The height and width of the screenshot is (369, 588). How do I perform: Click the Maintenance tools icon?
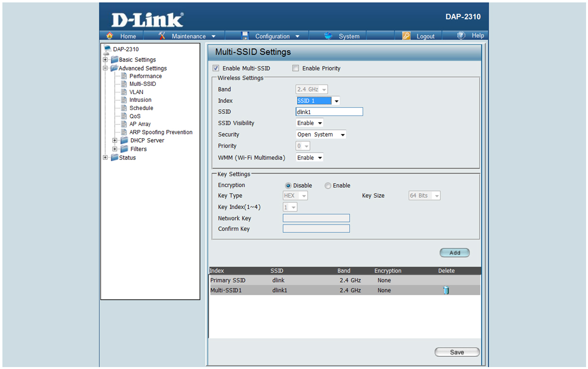coord(162,36)
